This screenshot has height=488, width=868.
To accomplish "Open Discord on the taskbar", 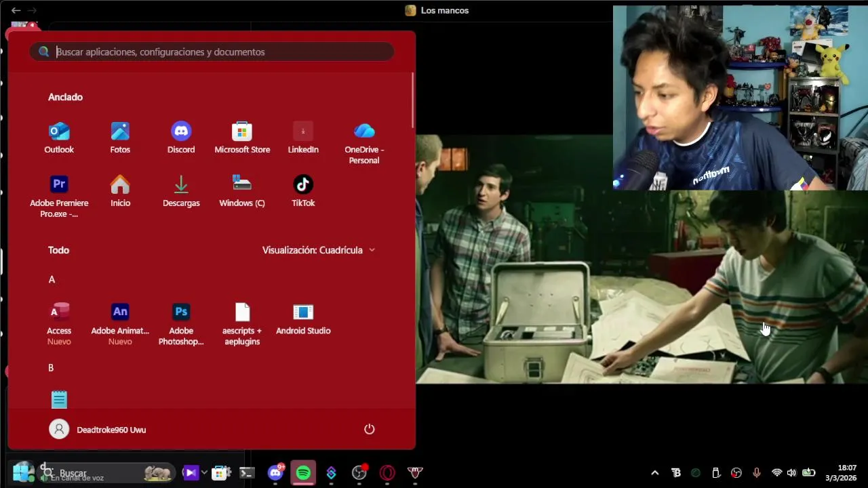I will 275,472.
